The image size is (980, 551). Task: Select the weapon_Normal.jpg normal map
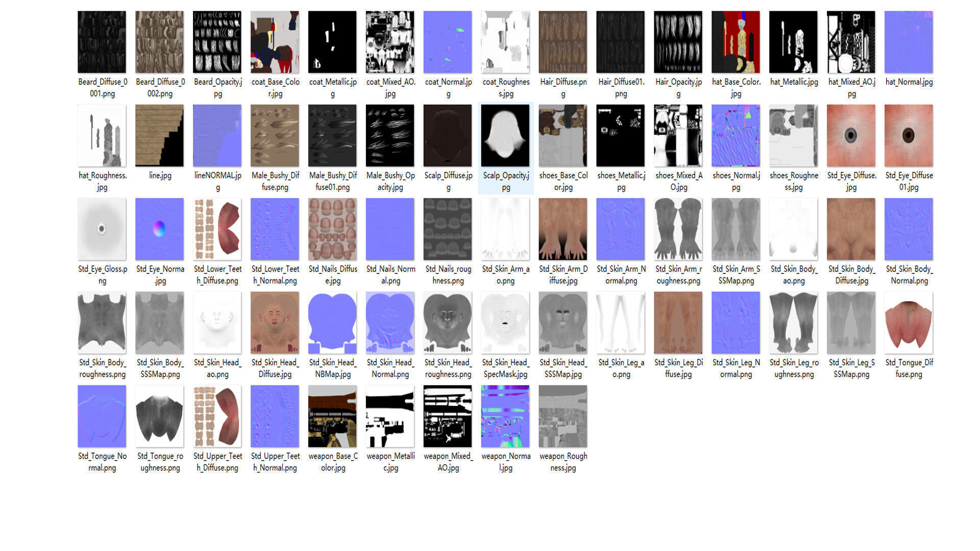(x=505, y=416)
